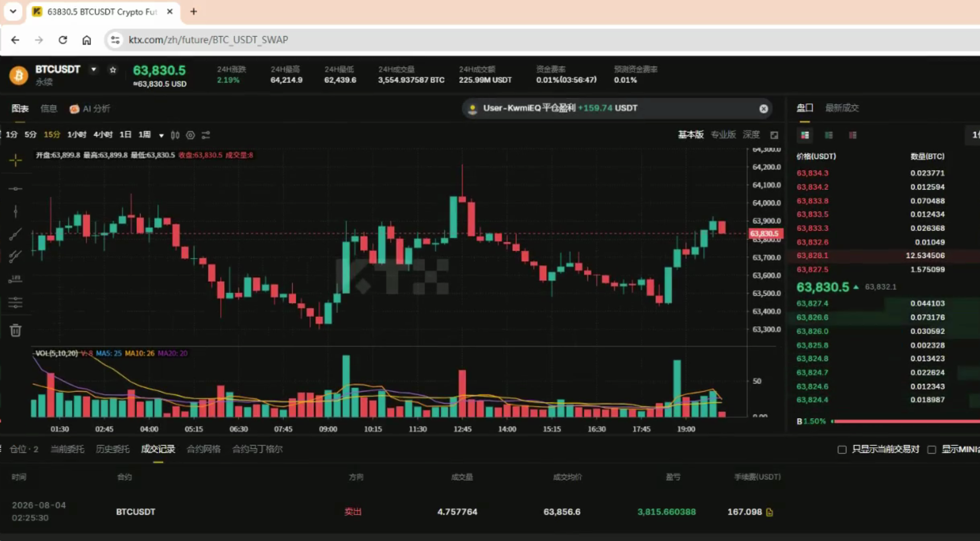Open the info tab
The image size is (980, 541).
pyautogui.click(x=49, y=109)
